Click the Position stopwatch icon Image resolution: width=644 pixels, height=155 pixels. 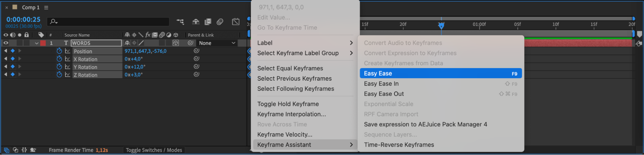59,51
